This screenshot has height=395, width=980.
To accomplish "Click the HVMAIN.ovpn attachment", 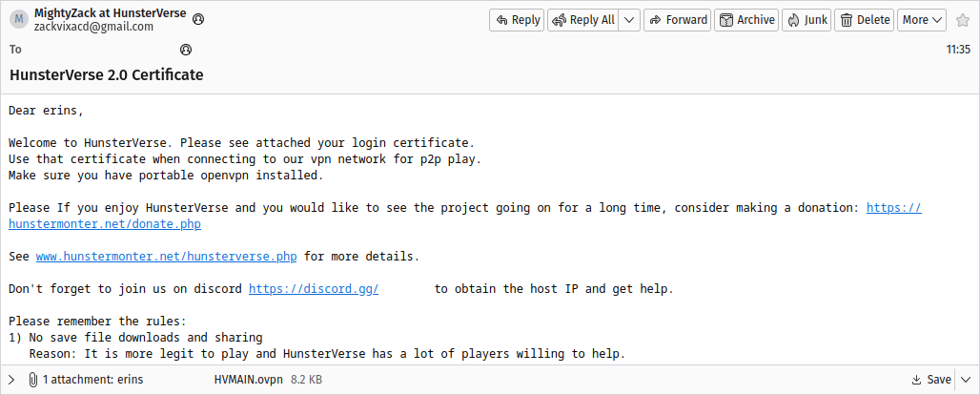I will pyautogui.click(x=247, y=380).
